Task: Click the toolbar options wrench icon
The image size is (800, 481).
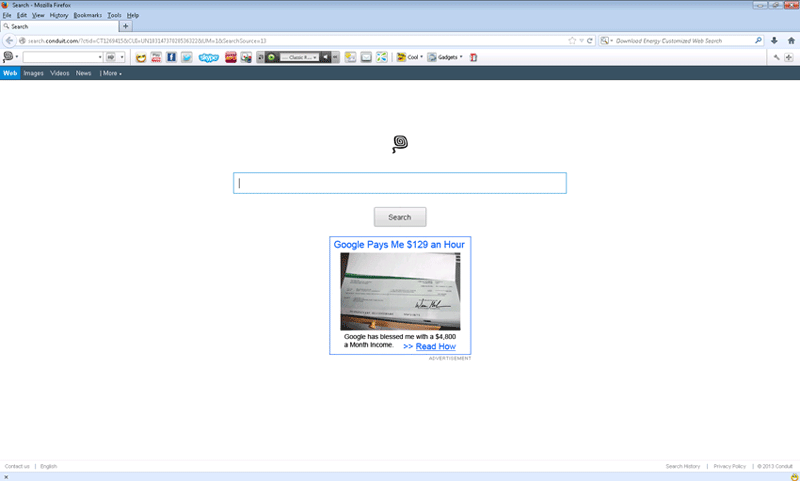Action: click(x=777, y=57)
